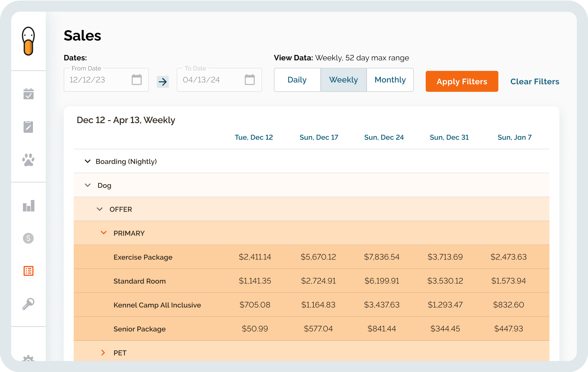This screenshot has height=372, width=588.
Task: Select the orange list sales icon
Action: (x=29, y=271)
